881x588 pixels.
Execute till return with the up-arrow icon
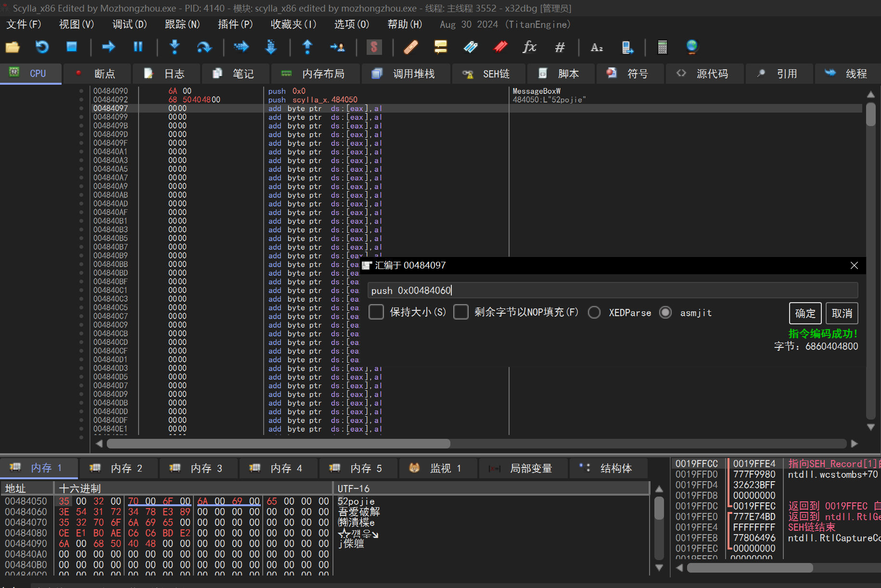point(307,47)
